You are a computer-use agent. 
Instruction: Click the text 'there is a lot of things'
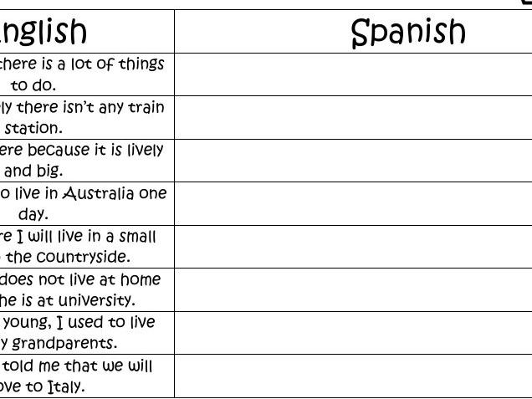pos(81,64)
